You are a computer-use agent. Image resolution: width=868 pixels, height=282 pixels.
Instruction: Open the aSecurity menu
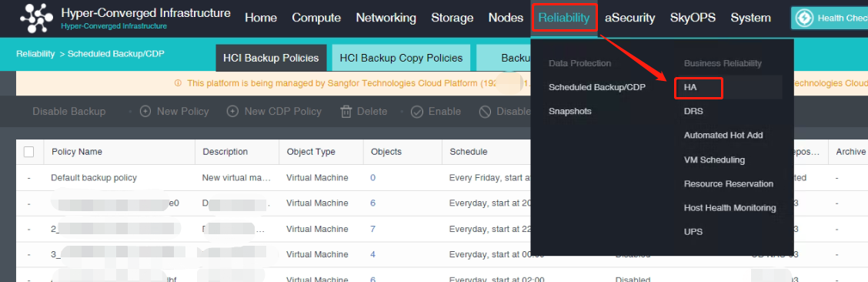[630, 18]
